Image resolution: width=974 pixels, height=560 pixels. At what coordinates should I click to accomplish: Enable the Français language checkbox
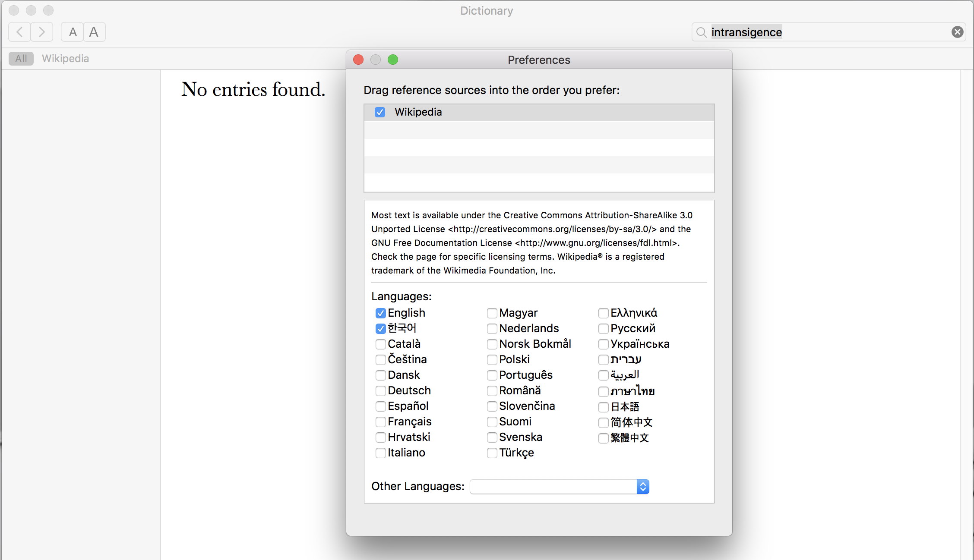(x=380, y=422)
